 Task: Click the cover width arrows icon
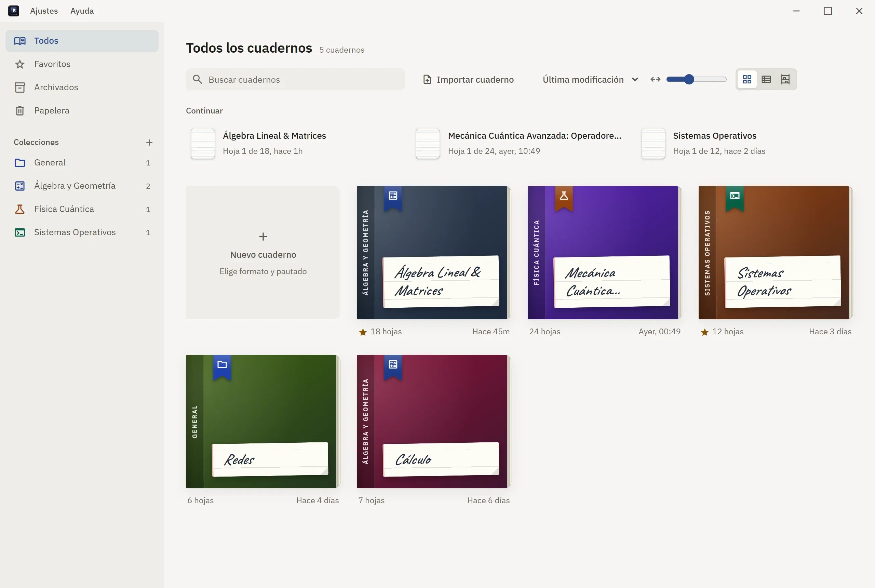tap(655, 80)
